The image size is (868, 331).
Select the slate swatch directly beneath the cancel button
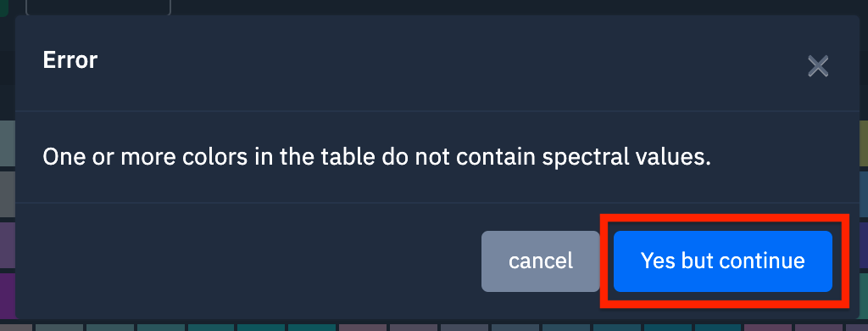tap(515, 328)
